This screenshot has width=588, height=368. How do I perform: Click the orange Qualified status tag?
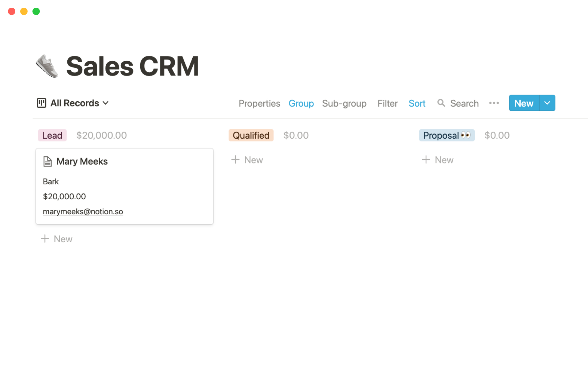coord(251,135)
